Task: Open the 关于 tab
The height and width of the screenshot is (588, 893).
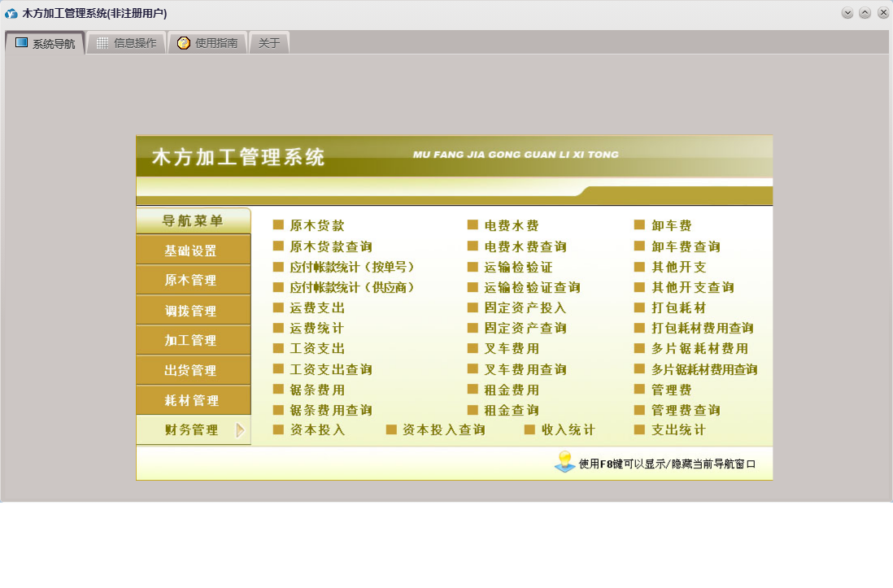Action: 269,43
